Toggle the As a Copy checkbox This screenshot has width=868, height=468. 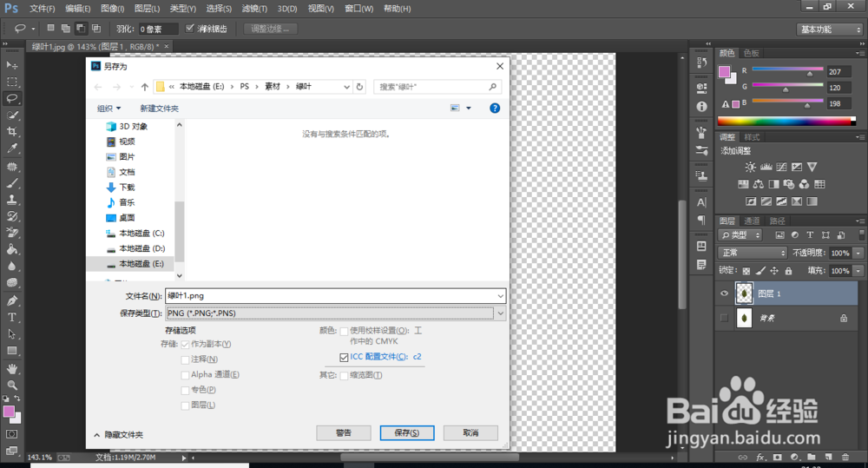185,345
